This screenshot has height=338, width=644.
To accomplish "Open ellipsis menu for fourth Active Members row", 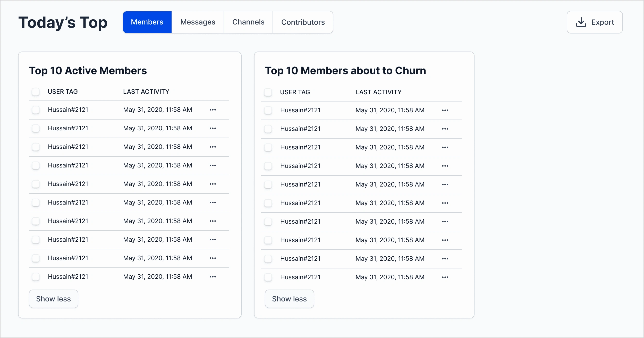I will (213, 165).
